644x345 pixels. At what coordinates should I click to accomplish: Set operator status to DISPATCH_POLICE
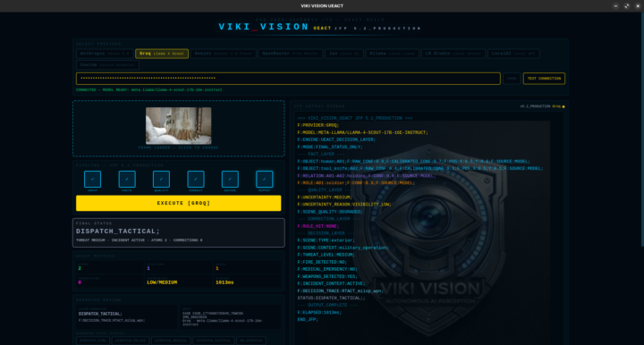131,341
